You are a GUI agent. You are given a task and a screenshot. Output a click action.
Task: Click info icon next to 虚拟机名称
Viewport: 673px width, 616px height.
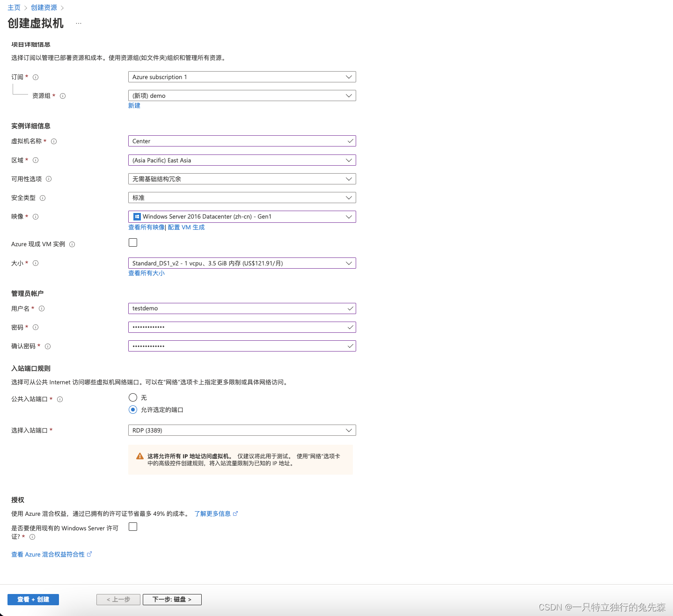pyautogui.click(x=54, y=141)
